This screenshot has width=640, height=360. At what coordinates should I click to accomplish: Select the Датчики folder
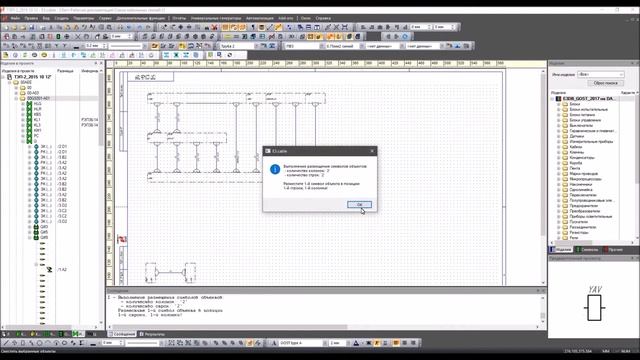pos(576,136)
